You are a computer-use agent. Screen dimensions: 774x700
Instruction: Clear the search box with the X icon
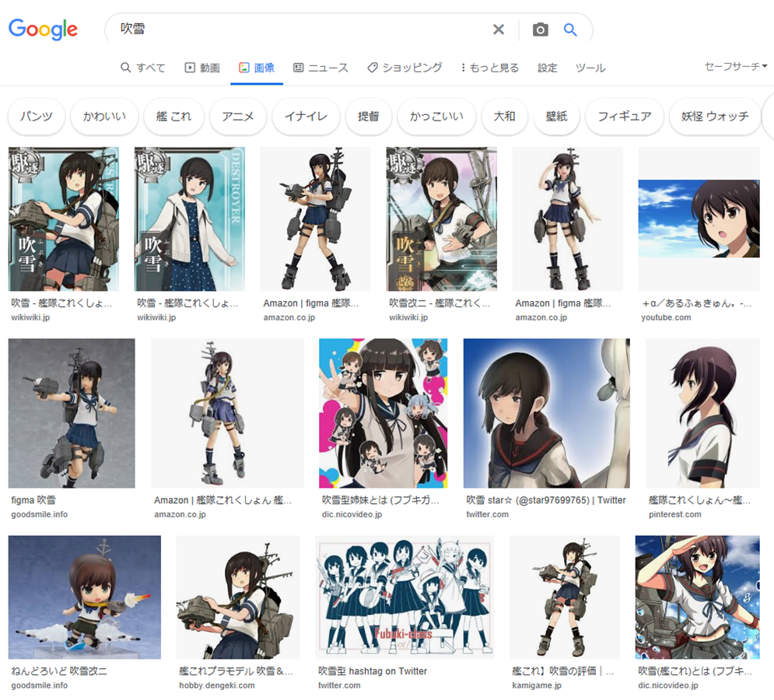[x=499, y=30]
